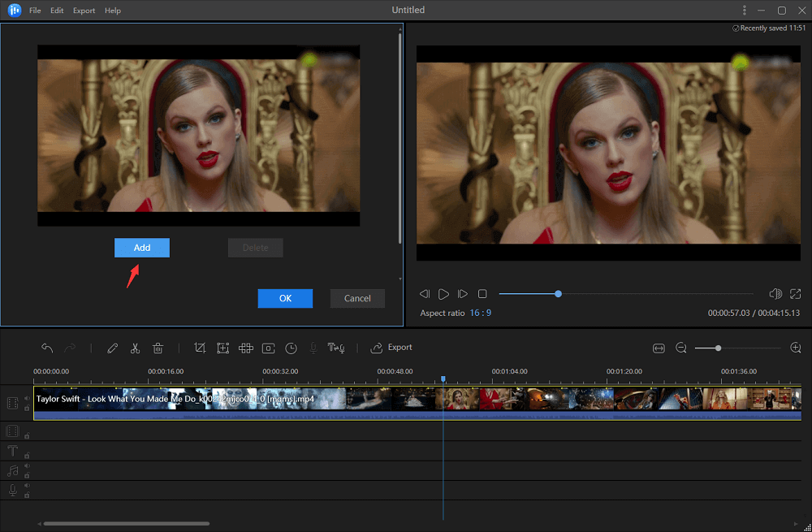Screen dimensions: 812x532
Task: Click the Redo arrow in the timeline toolbar
Action: coord(70,348)
